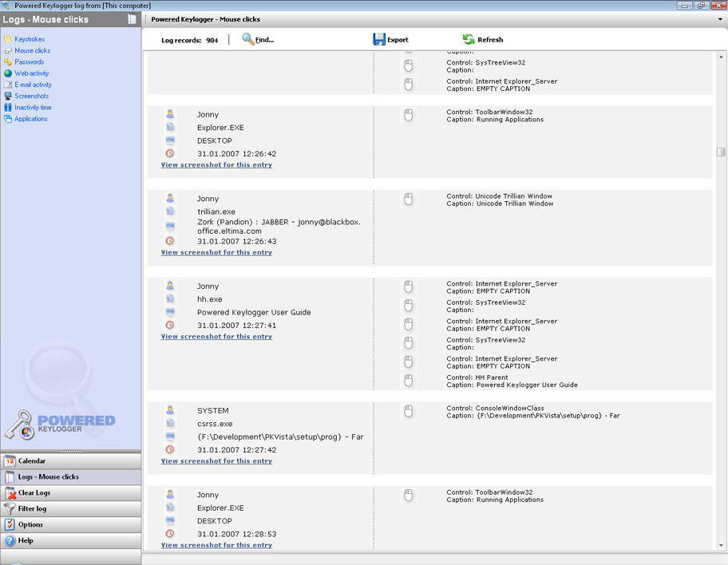This screenshot has width=728, height=565.
Task: Click the green Refresh arrows icon
Action: pos(469,39)
